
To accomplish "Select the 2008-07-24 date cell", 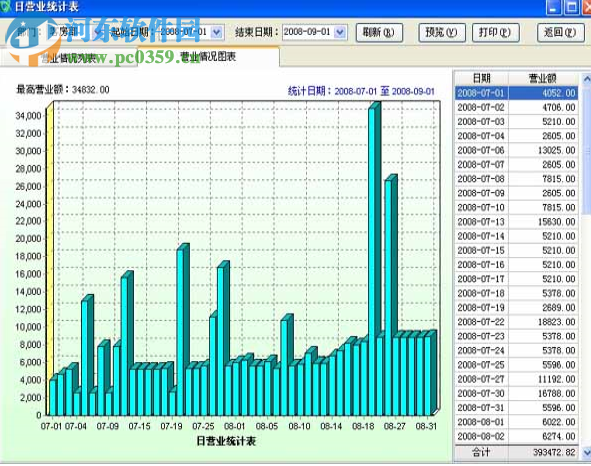I will point(481,351).
